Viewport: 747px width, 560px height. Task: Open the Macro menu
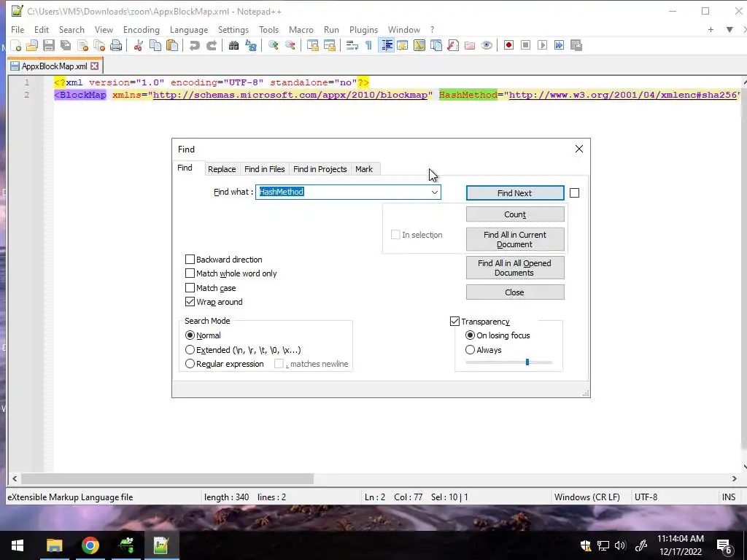[301, 29]
